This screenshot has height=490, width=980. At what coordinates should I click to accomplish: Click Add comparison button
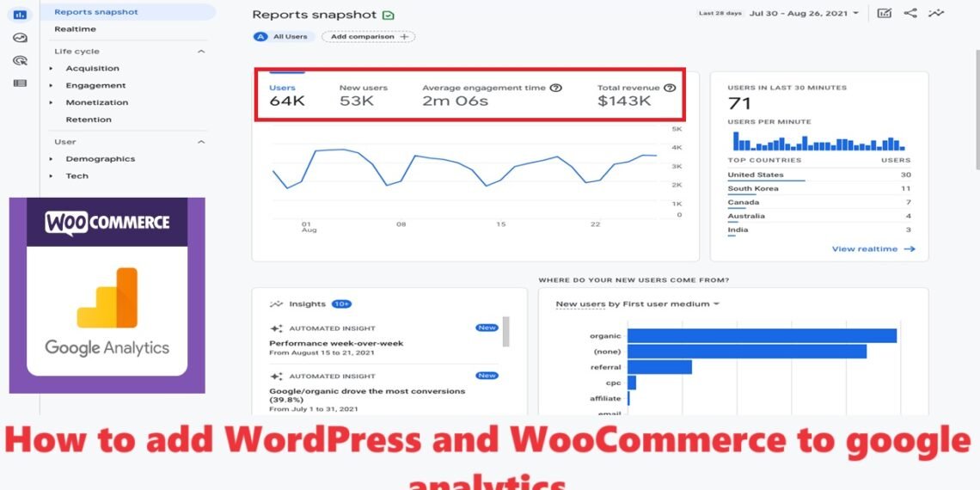(368, 37)
